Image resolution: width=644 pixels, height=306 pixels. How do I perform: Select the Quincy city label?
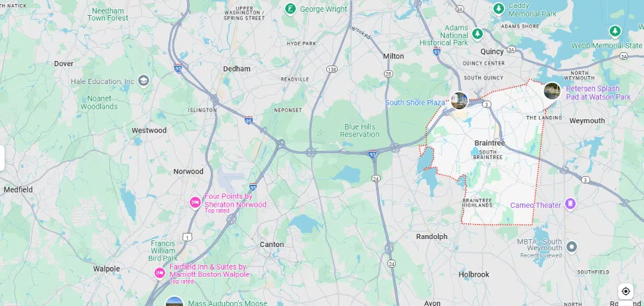tap(492, 52)
